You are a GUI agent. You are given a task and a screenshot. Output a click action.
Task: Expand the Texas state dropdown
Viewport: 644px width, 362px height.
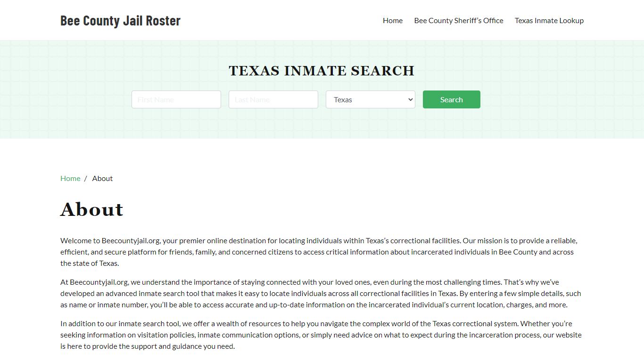pos(371,99)
